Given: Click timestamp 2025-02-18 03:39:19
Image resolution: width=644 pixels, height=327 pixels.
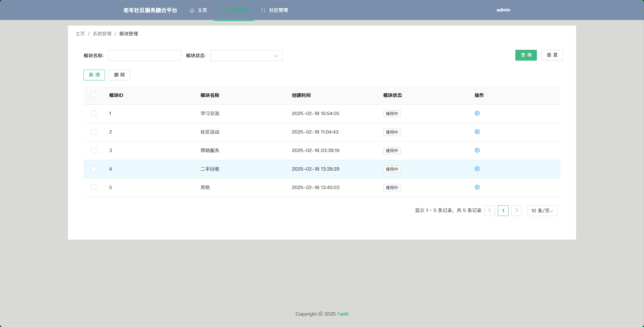Looking at the screenshot, I should [x=316, y=150].
